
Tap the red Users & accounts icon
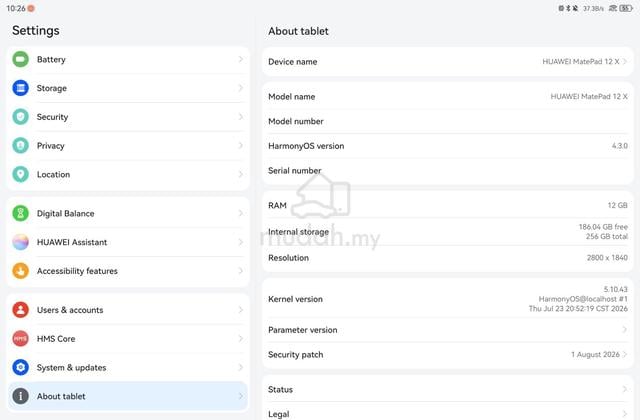point(20,310)
